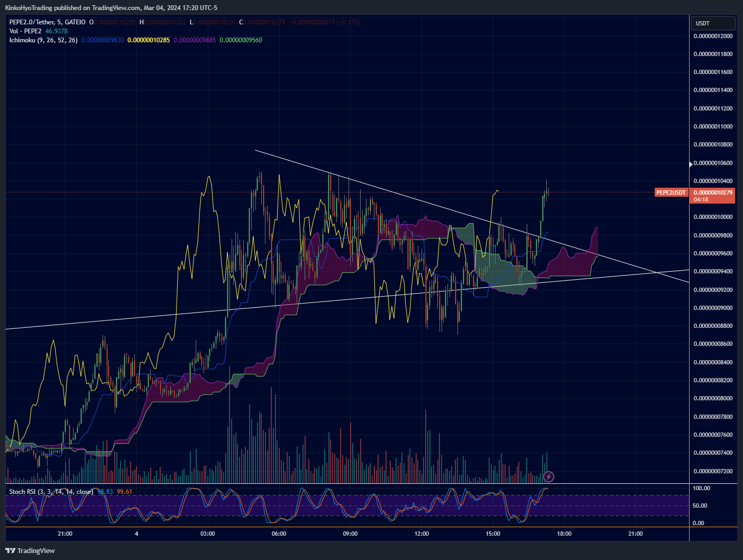The width and height of the screenshot is (743, 560).
Task: Click the PEPE2USDT price axis tag
Action: coord(671,192)
